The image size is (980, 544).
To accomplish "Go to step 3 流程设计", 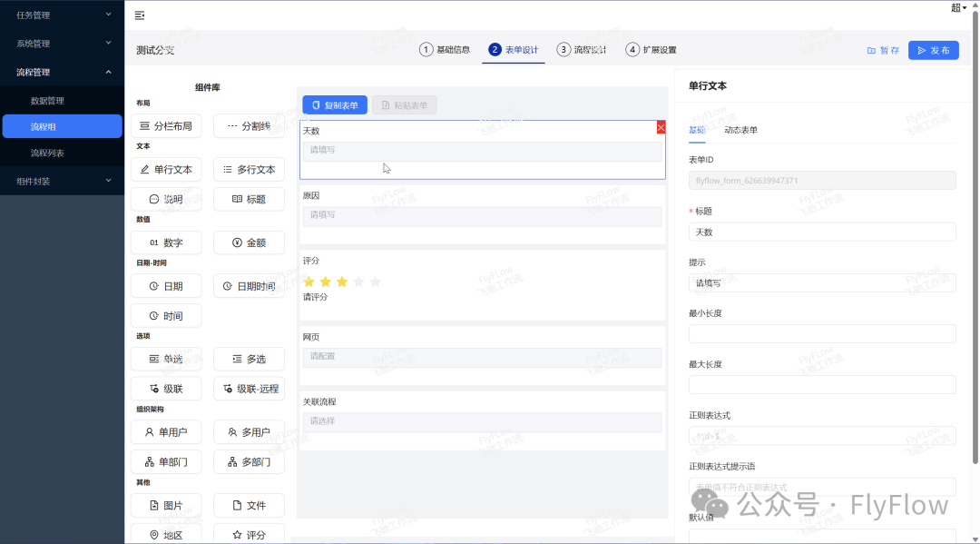I will click(582, 50).
